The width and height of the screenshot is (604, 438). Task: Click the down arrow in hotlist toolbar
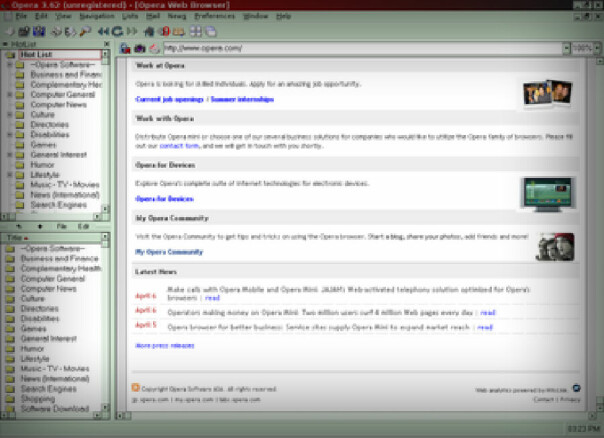[x=40, y=227]
